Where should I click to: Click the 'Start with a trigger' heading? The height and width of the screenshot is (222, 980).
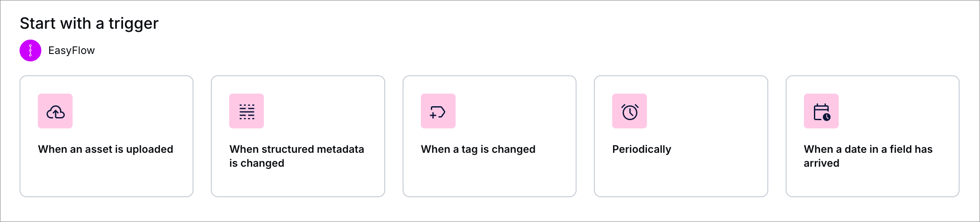pos(89,24)
